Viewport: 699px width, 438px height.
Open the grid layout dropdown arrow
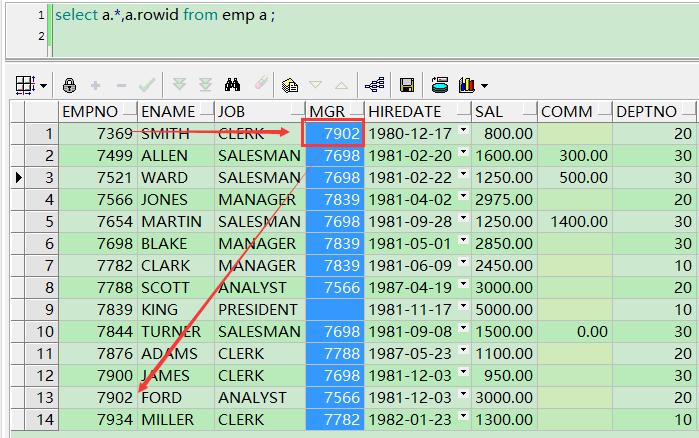coord(44,86)
